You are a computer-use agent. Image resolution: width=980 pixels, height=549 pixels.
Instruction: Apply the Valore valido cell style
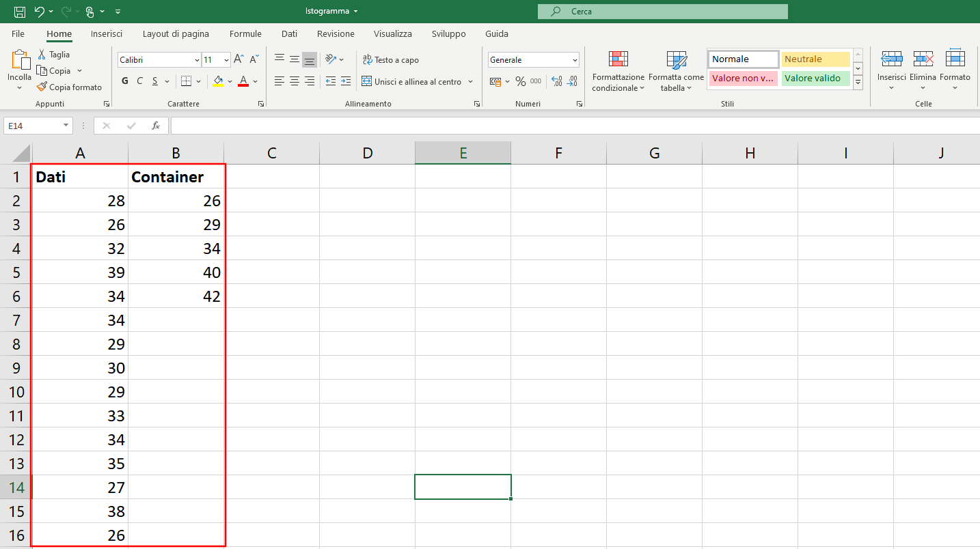(815, 78)
